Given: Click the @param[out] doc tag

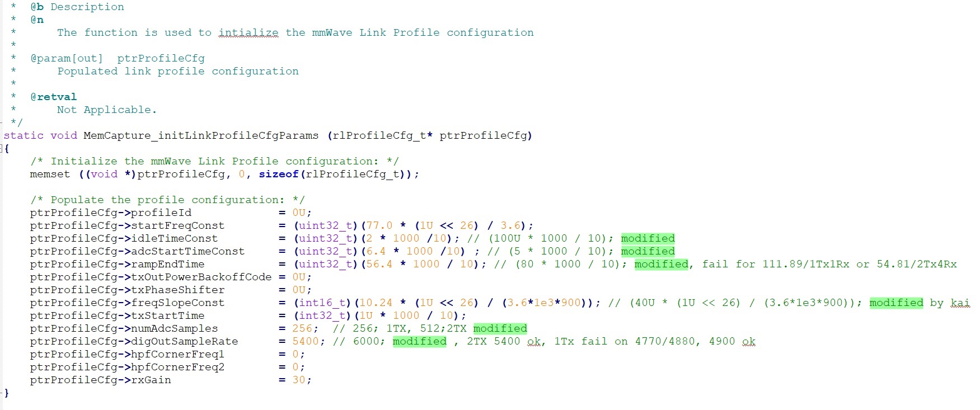Looking at the screenshot, I should click(x=67, y=58).
